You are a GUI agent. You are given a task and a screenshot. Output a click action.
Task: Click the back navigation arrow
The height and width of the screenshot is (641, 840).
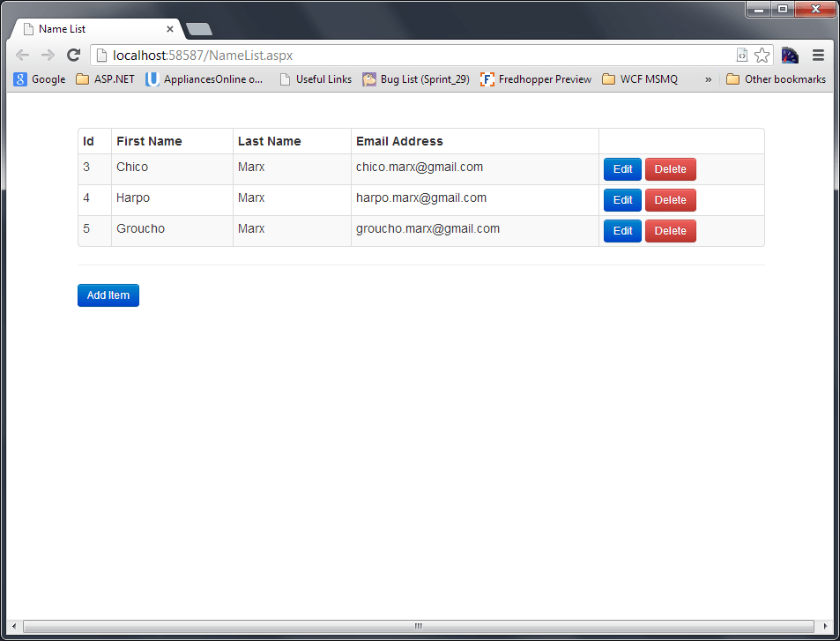click(22, 55)
